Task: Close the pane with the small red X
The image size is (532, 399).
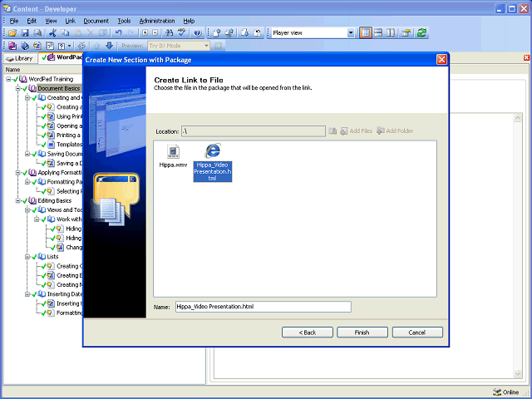Action: [x=526, y=57]
